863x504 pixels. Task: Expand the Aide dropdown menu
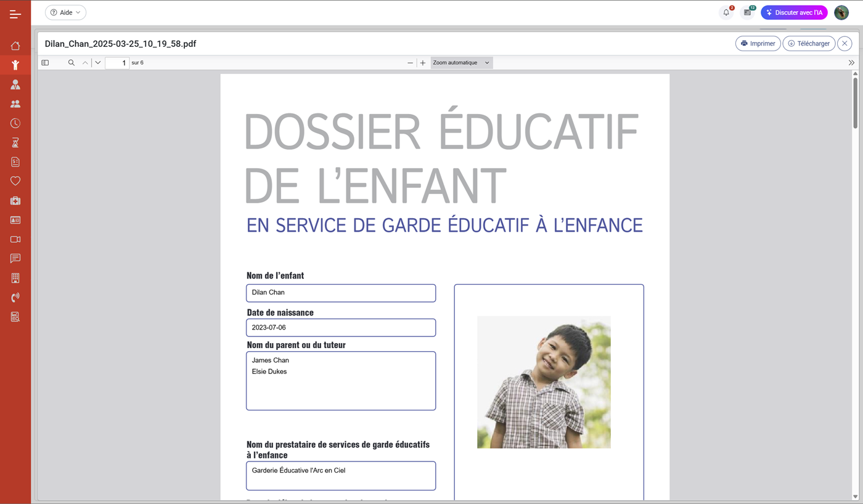click(x=65, y=12)
